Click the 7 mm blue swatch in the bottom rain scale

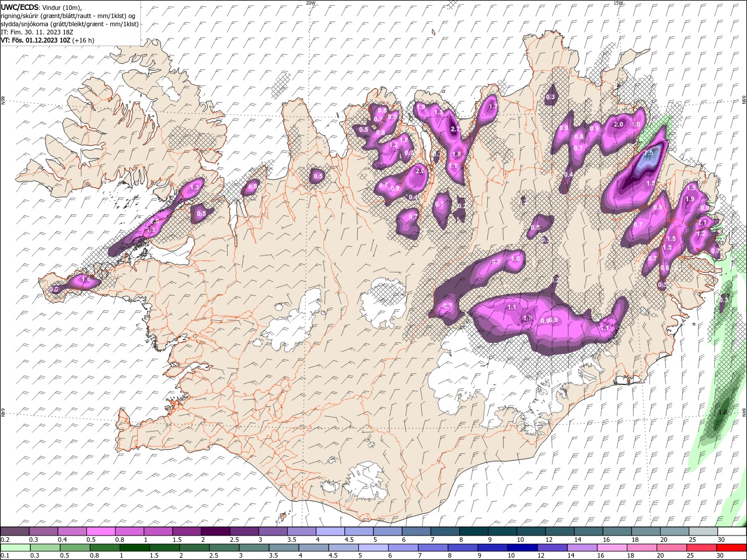point(432,548)
